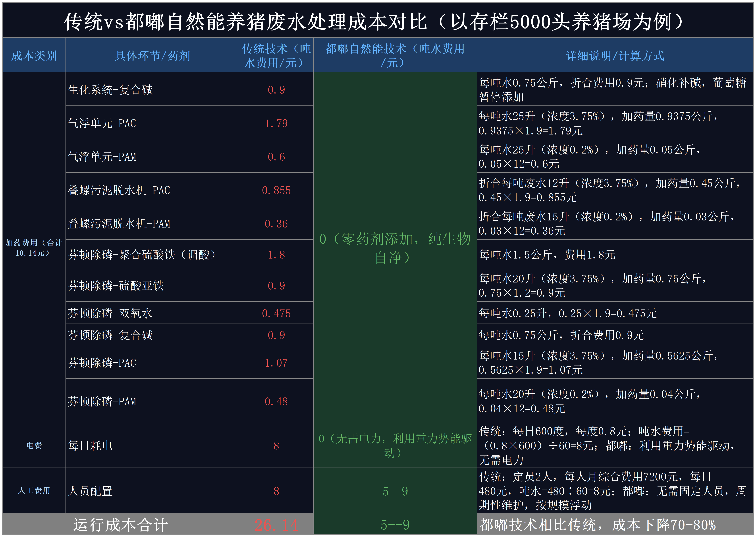Click the 成本下降70-80% summary text

click(x=598, y=525)
